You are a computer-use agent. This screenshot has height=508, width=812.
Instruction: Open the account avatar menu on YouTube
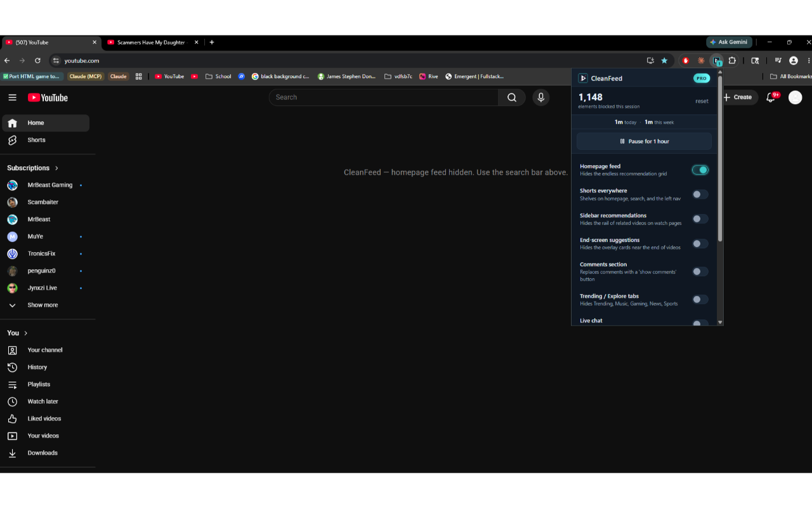pyautogui.click(x=795, y=97)
